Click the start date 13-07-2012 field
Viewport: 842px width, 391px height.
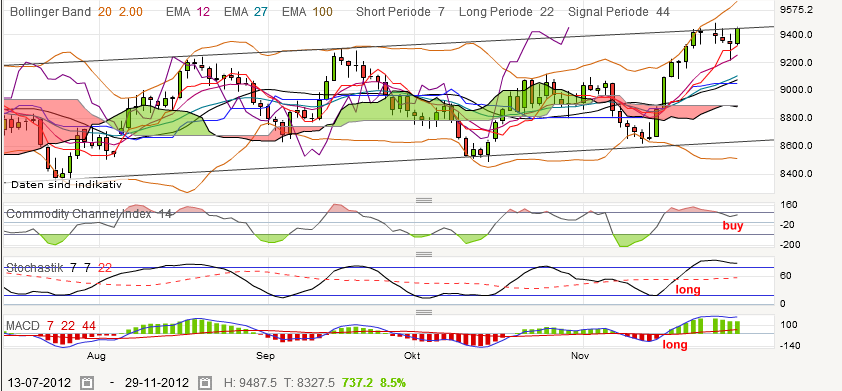pos(39,383)
